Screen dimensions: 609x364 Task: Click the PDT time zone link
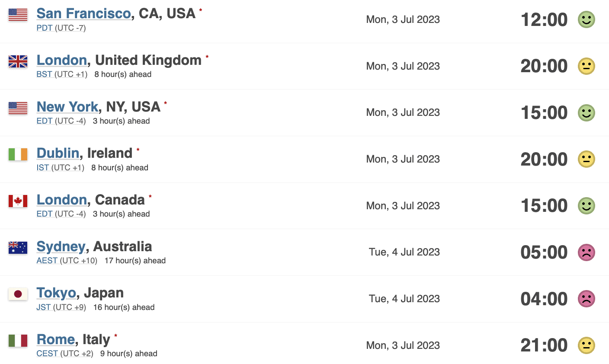coord(45,28)
